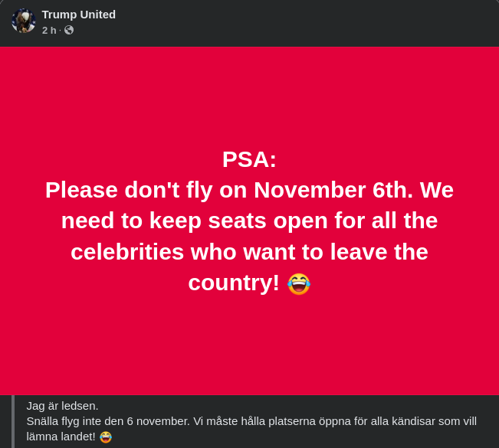Click the vertical quote bar beside the translation
This screenshot has width=499, height=448.
(13, 421)
